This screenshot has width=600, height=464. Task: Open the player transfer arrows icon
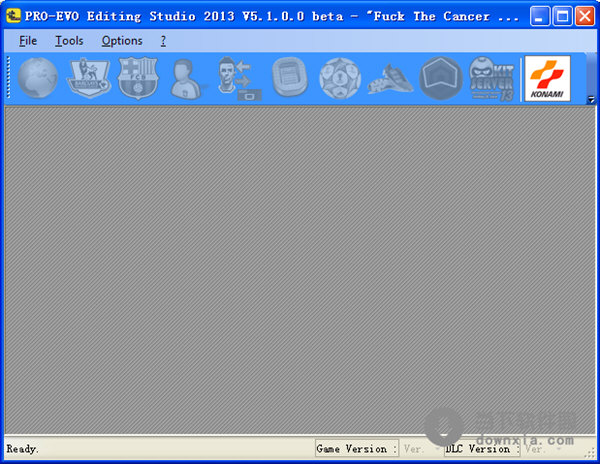239,79
